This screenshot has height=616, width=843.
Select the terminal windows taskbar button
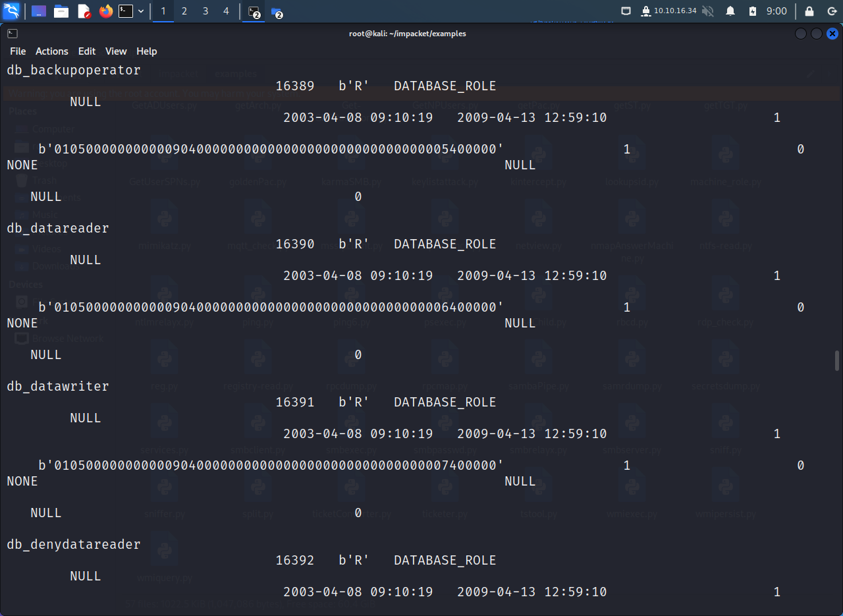[x=255, y=12]
